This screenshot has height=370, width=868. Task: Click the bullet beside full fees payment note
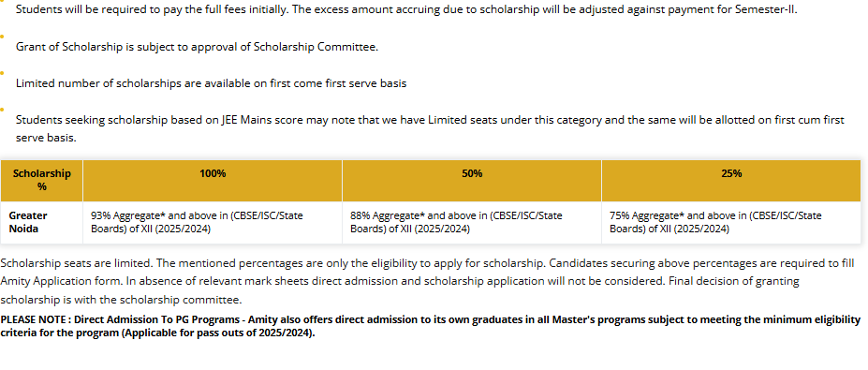(x=2, y=1)
